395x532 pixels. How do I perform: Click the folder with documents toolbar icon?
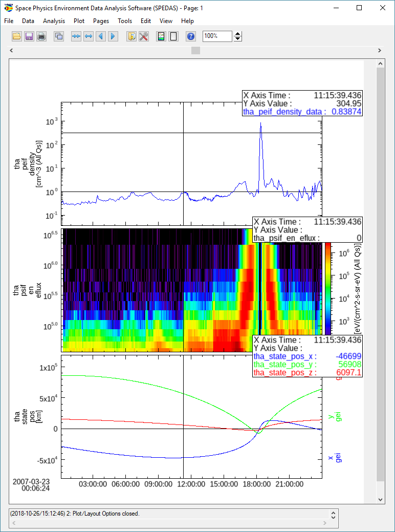pos(131,36)
